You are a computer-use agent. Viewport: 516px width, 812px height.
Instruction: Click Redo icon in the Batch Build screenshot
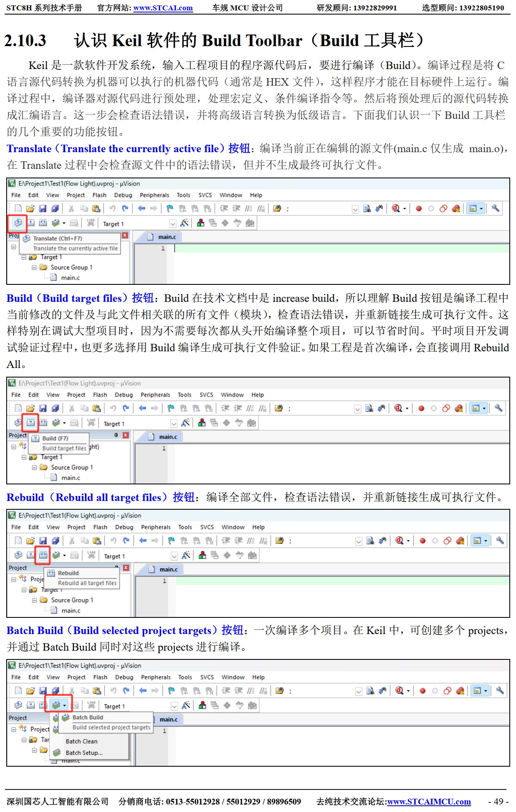pyautogui.click(x=126, y=691)
